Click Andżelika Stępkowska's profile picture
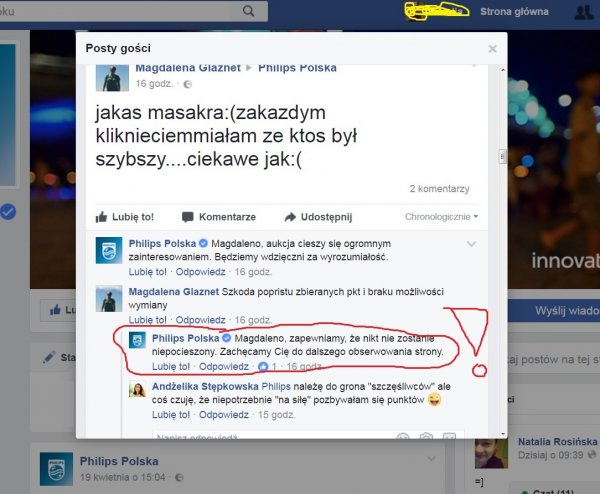This screenshot has height=494, width=600. click(x=137, y=390)
